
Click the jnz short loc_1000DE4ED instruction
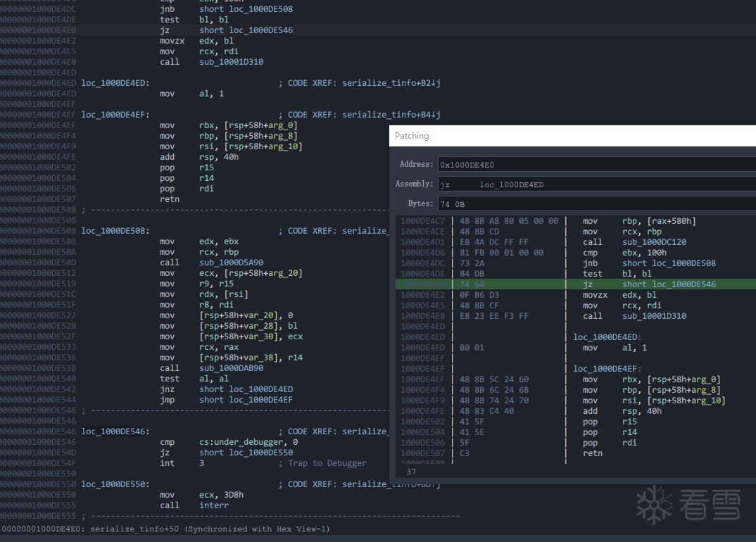click(x=226, y=389)
